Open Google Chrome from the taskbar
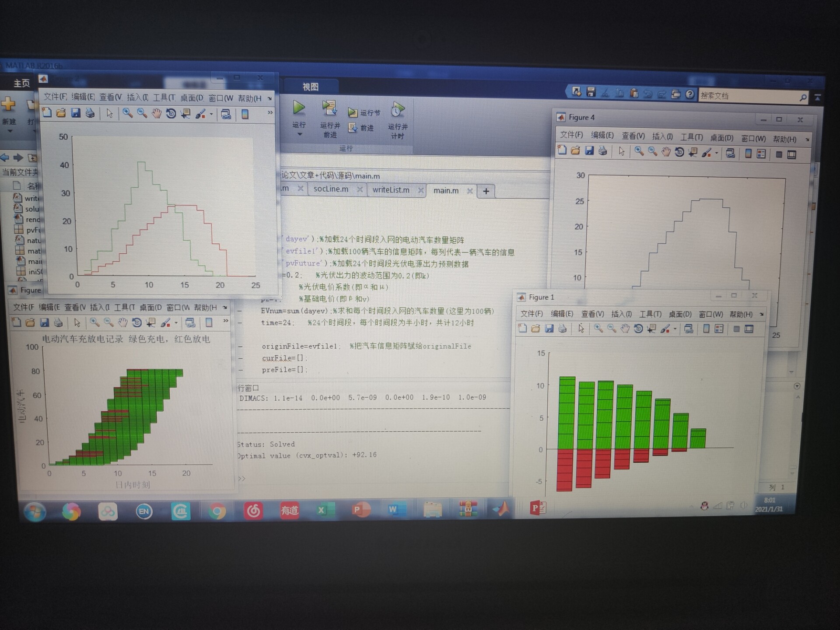The width and height of the screenshot is (840, 630). (x=217, y=511)
